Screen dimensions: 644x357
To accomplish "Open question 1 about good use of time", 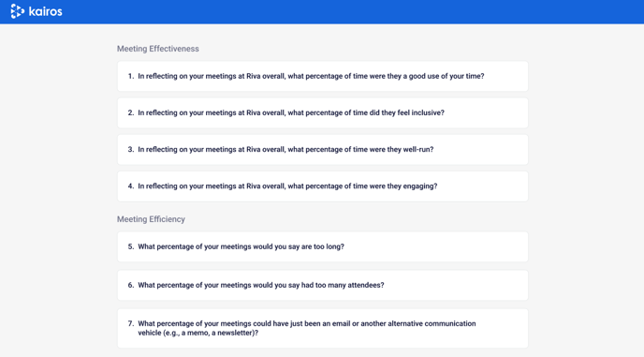I will tap(322, 76).
